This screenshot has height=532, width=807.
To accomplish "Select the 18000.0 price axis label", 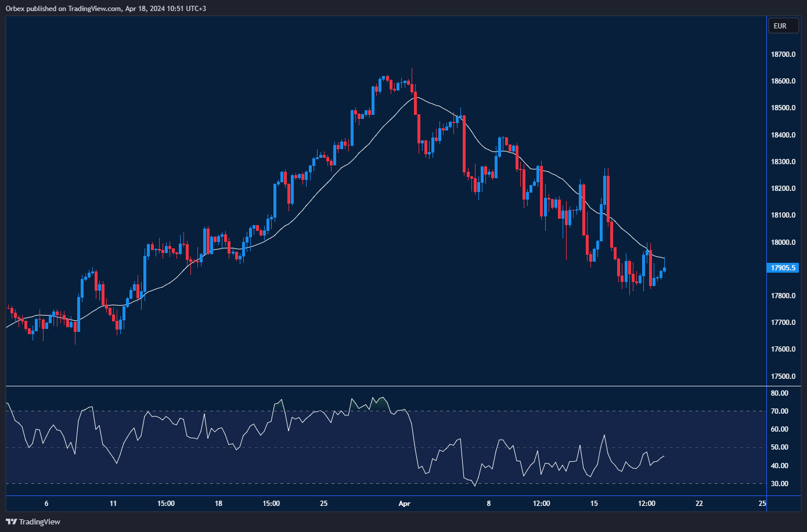I will [783, 243].
